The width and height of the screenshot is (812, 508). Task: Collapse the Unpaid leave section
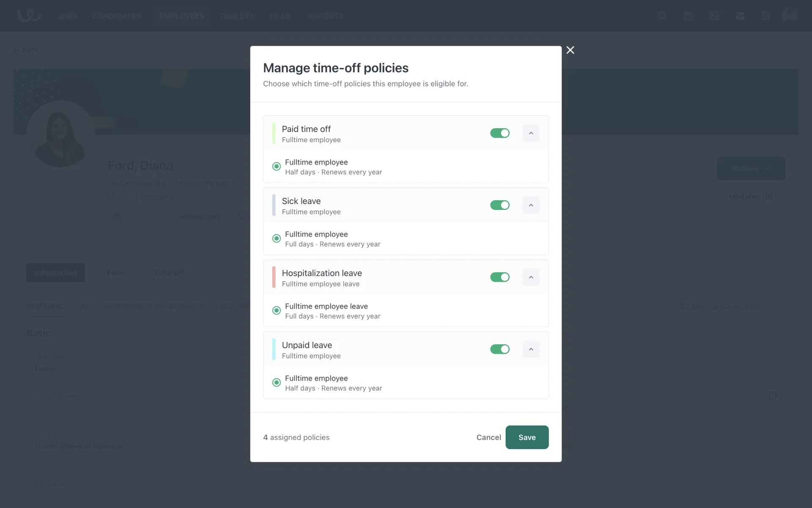coord(531,349)
